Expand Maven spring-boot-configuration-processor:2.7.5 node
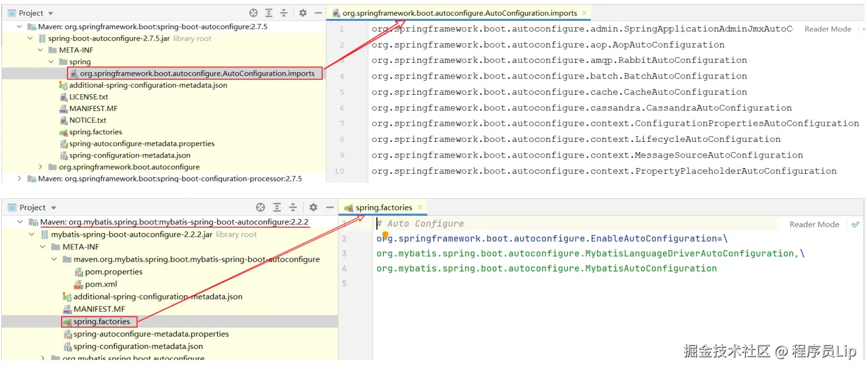The width and height of the screenshot is (868, 371). [x=19, y=179]
